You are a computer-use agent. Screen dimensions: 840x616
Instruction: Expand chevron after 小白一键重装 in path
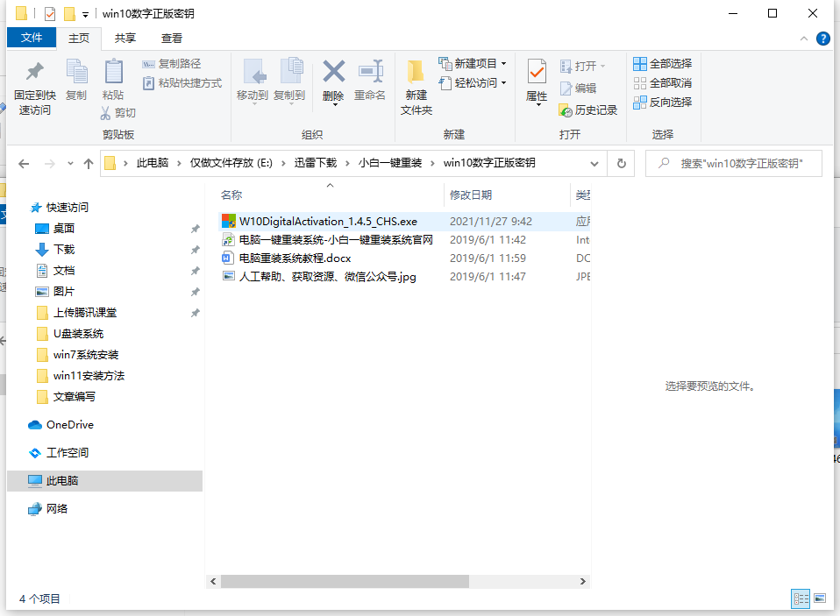(432, 163)
